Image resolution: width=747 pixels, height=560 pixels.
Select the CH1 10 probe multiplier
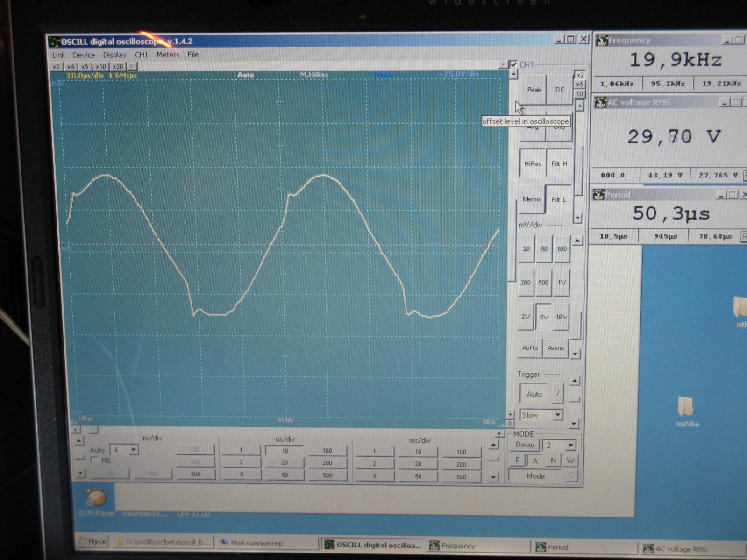point(580,94)
